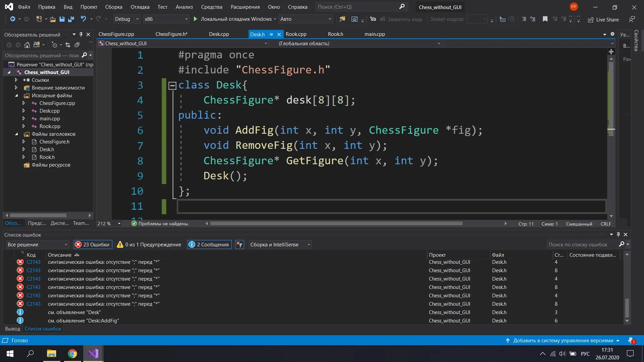The width and height of the screenshot is (644, 362).
Task: Toggle the 23 Errors filter
Action: pyautogui.click(x=92, y=245)
